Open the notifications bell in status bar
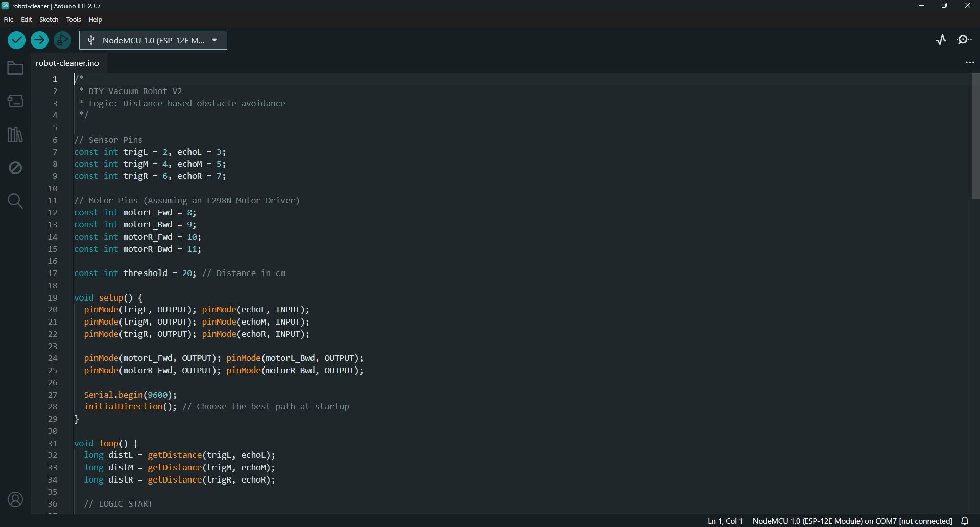 click(965, 521)
